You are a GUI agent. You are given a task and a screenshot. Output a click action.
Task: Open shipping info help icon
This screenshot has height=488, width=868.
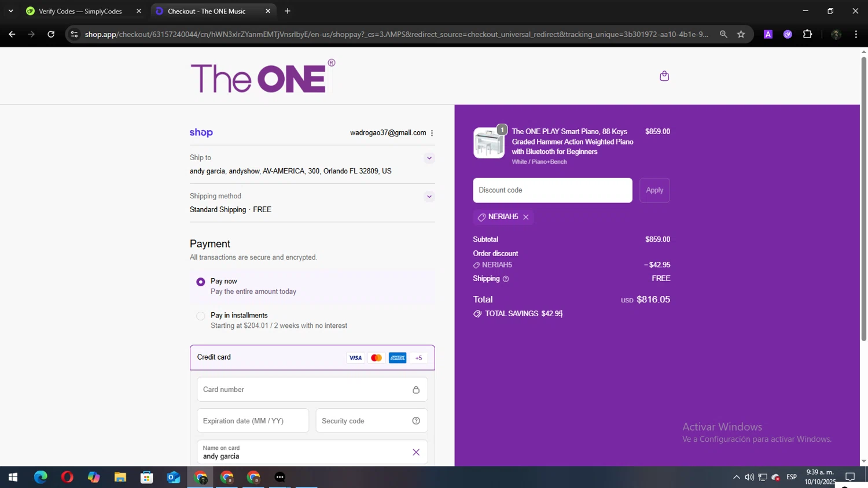[x=506, y=279]
